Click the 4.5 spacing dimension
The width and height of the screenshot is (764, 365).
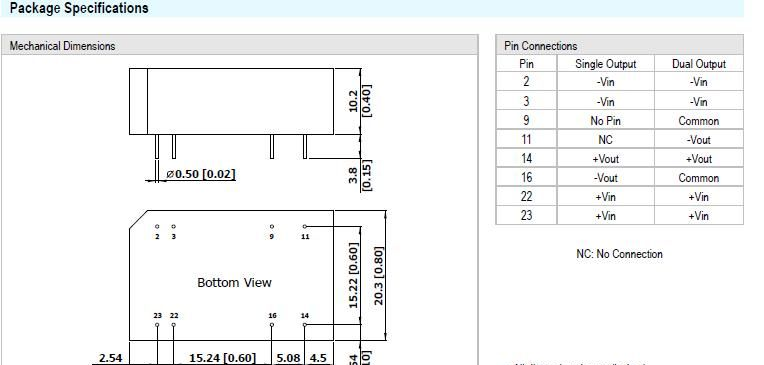click(x=318, y=358)
